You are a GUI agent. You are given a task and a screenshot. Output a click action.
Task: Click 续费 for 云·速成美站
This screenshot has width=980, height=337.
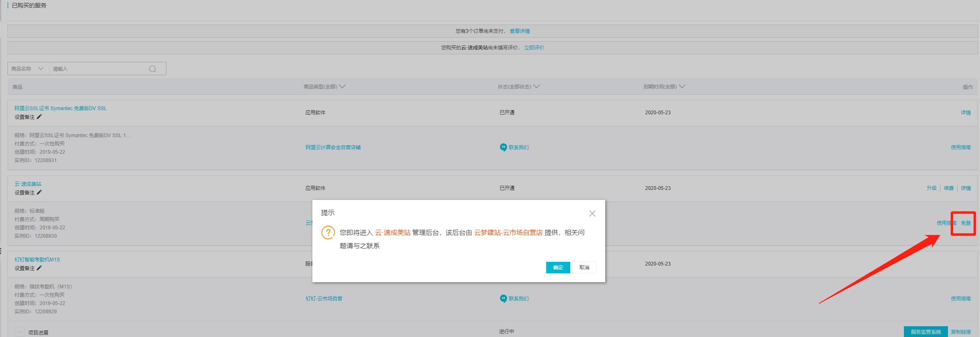tap(949, 188)
